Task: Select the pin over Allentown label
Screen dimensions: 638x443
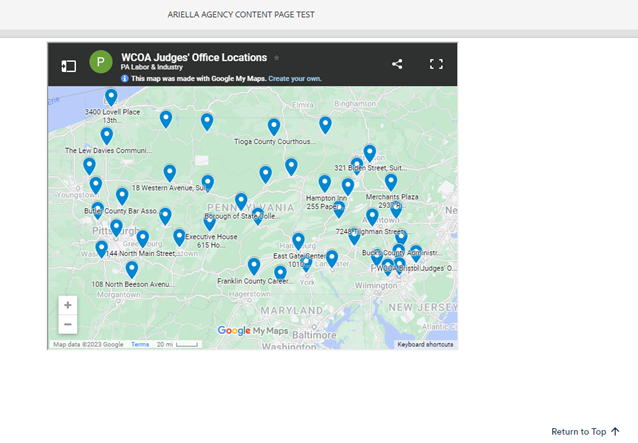Action: tap(372, 217)
